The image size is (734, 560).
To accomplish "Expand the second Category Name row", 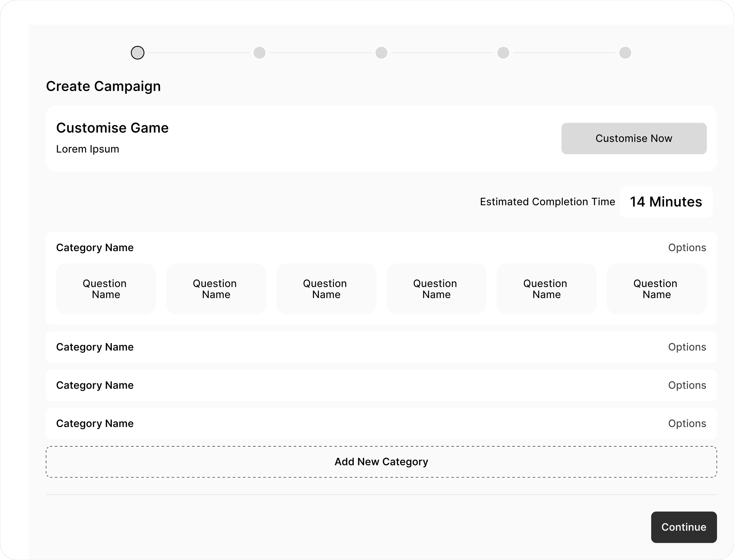I will (381, 347).
